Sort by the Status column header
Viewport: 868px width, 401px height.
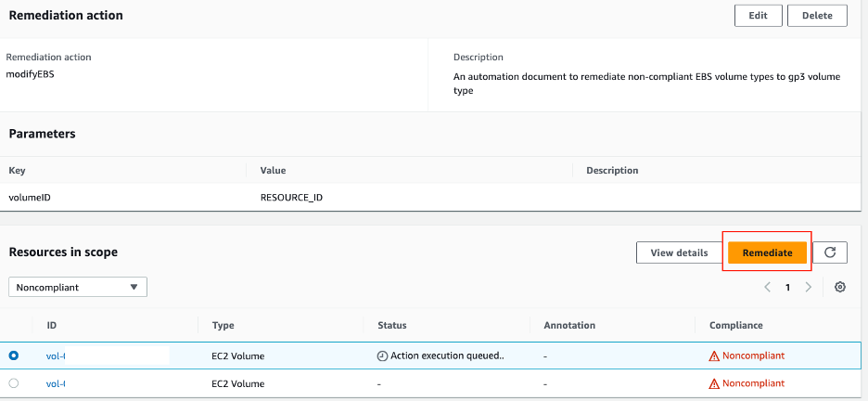392,326
